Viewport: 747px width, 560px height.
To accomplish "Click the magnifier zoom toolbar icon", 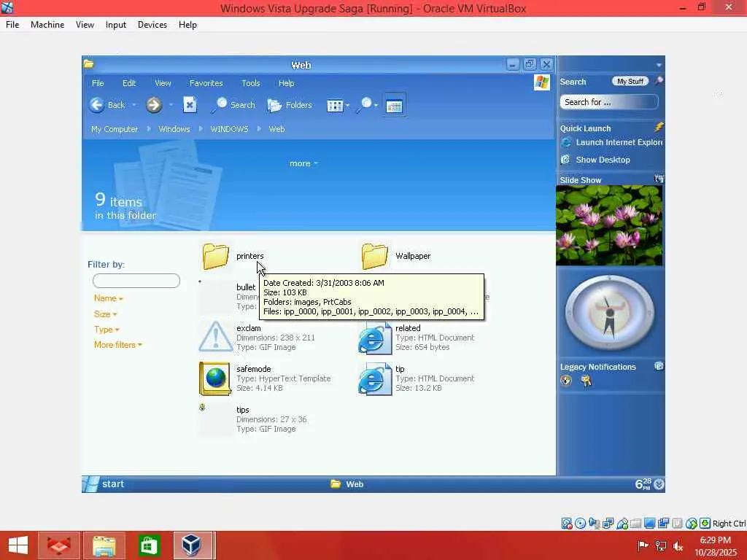I will click(x=365, y=105).
